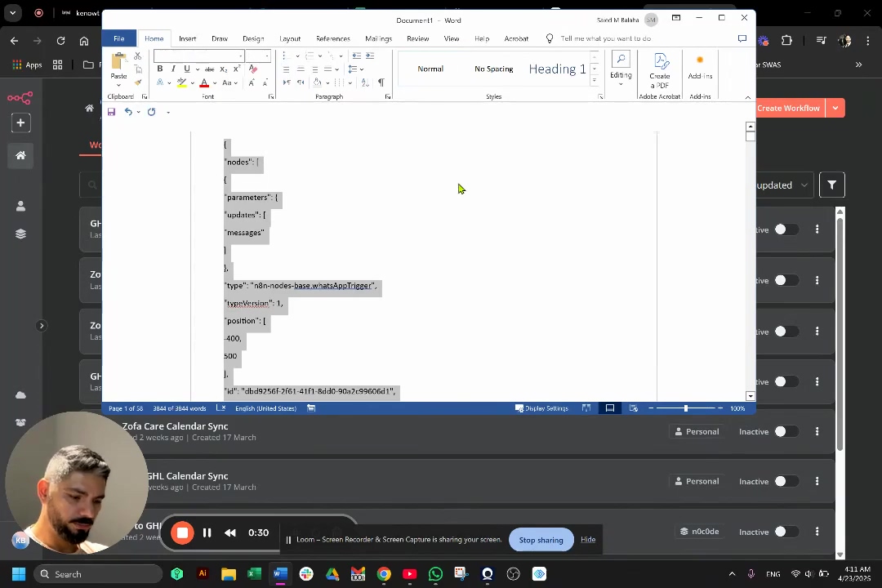Click the zoom slider in Word status bar
The width and height of the screenshot is (882, 588).
point(686,408)
